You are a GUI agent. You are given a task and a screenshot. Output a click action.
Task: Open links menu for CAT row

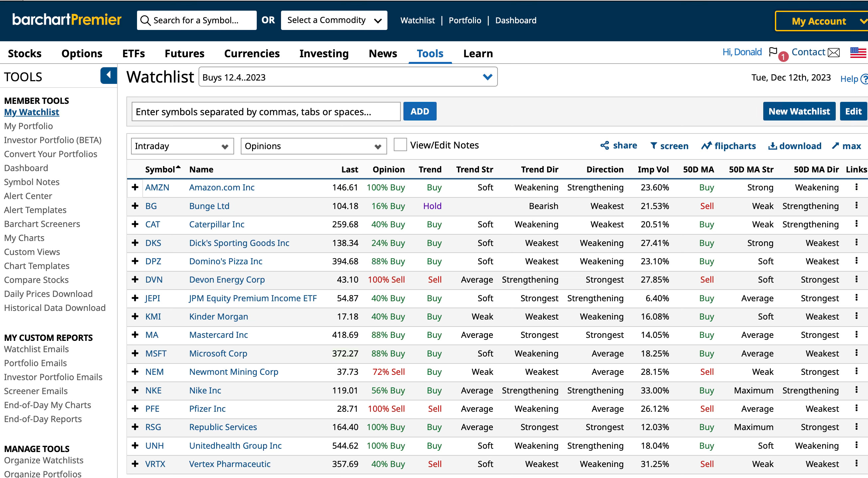856,224
